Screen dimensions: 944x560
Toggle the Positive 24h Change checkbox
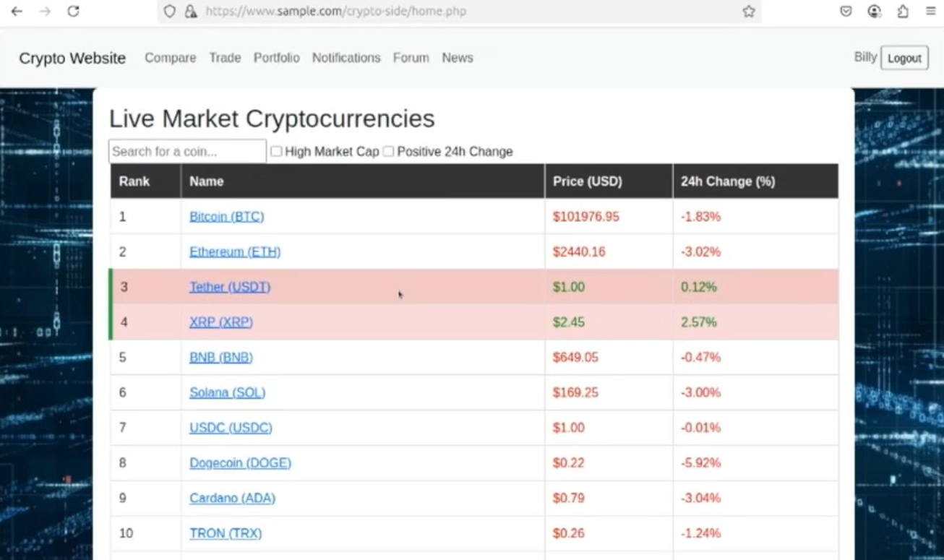(x=388, y=152)
